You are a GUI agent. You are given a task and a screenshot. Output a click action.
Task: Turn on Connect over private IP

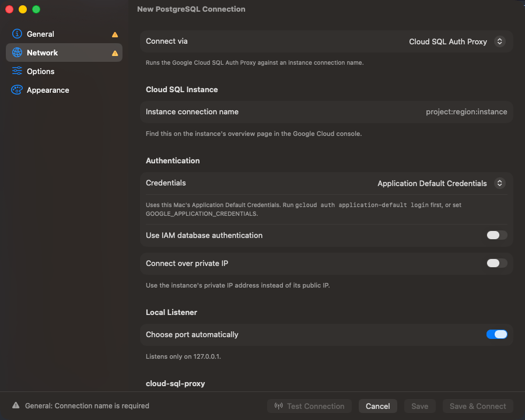tap(497, 263)
